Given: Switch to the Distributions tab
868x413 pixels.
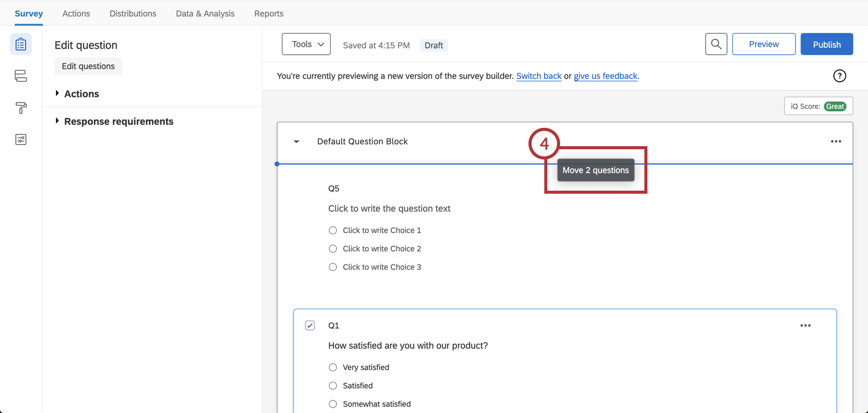Looking at the screenshot, I should [x=133, y=14].
